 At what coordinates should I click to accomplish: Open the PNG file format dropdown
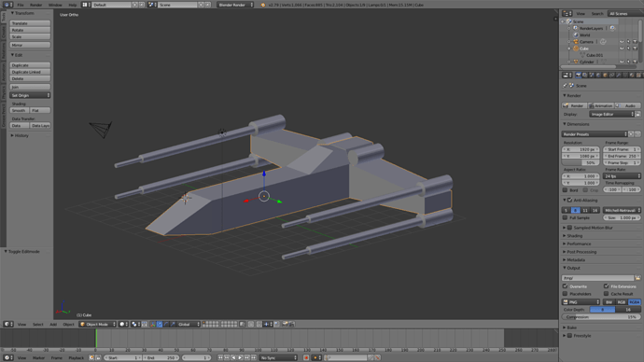[x=581, y=302]
